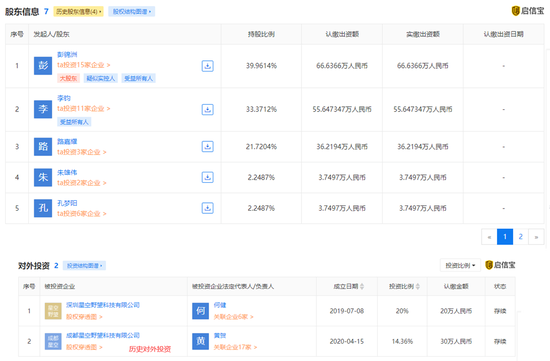Open 成都星空野望科技有限公司 company link
This screenshot has height=361, width=550.
coord(103,335)
